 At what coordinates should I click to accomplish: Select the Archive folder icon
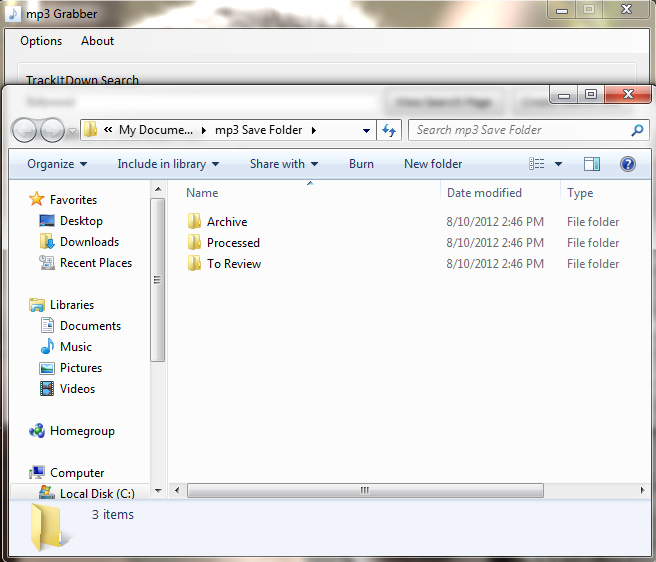click(194, 221)
